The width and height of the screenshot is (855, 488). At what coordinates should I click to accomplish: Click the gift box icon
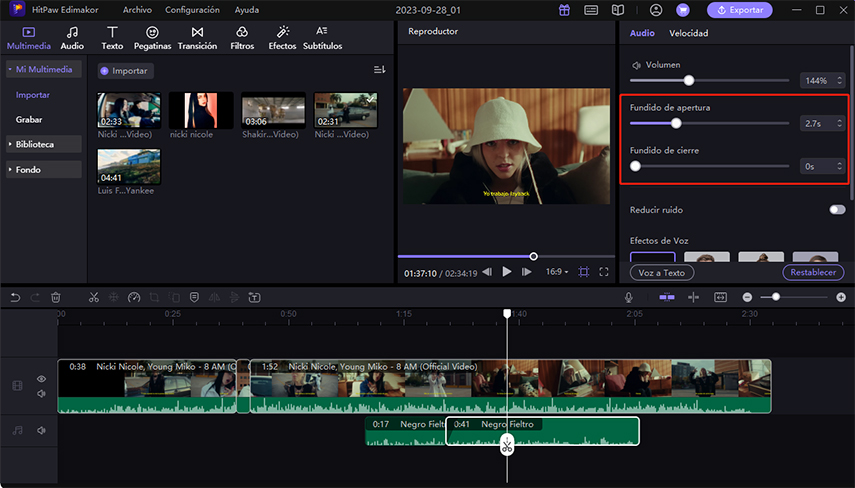[564, 10]
